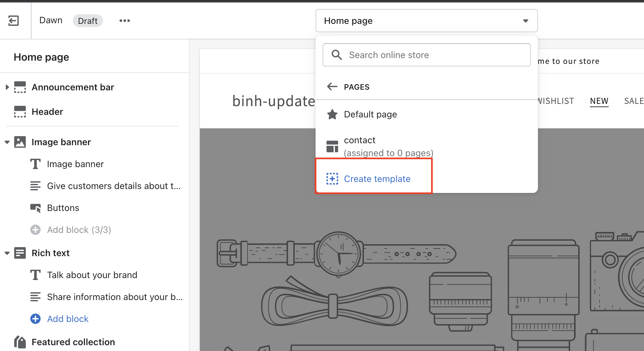The height and width of the screenshot is (351, 644).
Task: Click the back arrow next to PAGES
Action: point(332,87)
